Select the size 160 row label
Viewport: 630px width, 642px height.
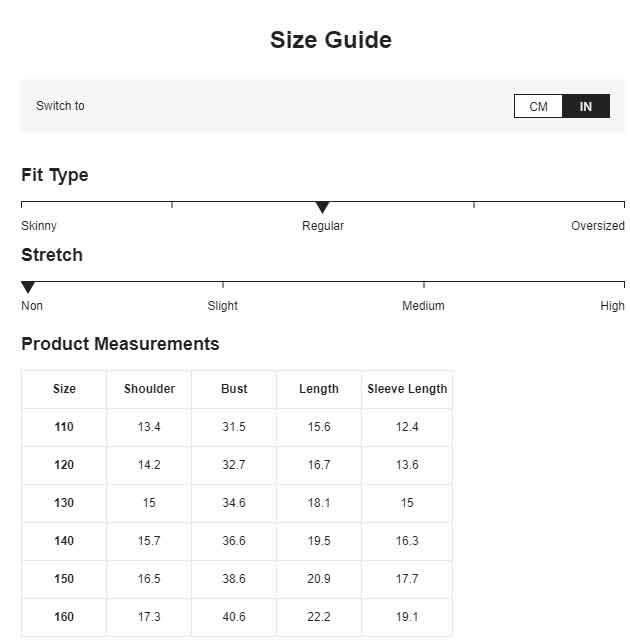(x=64, y=617)
